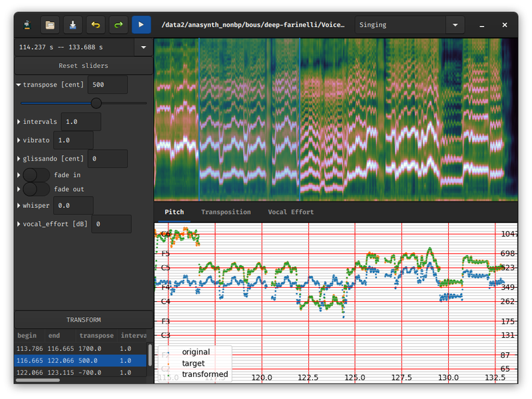The image size is (532, 399).
Task: Minimize the window
Action: click(x=482, y=25)
